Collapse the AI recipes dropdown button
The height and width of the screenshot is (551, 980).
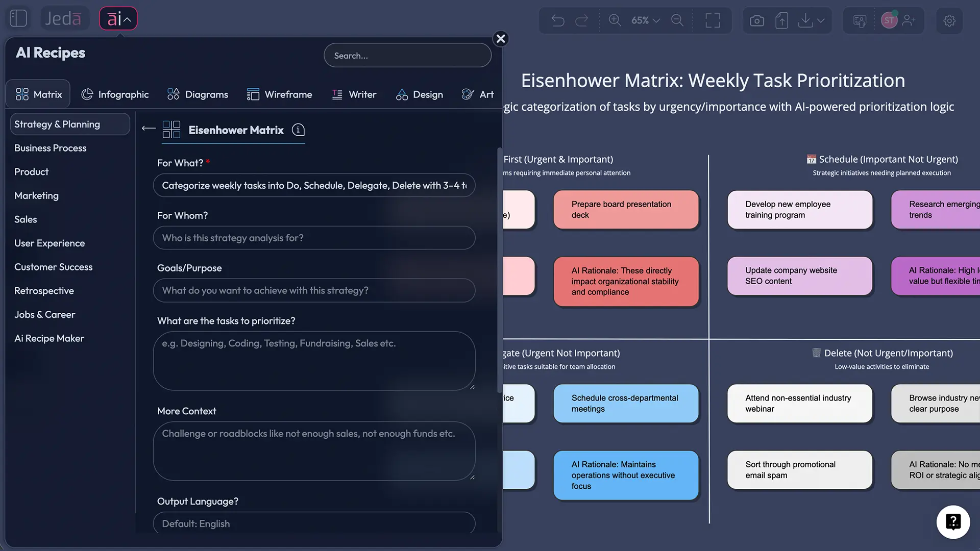[118, 19]
